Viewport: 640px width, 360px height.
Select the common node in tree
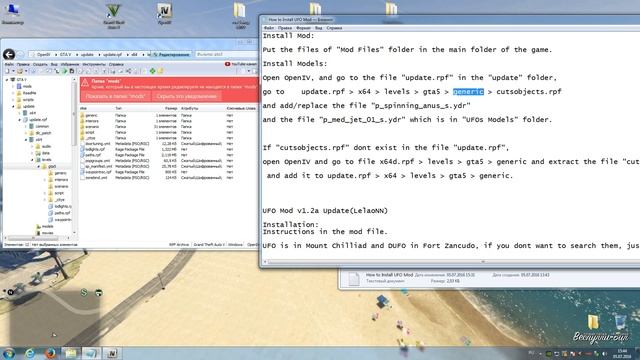point(42,126)
